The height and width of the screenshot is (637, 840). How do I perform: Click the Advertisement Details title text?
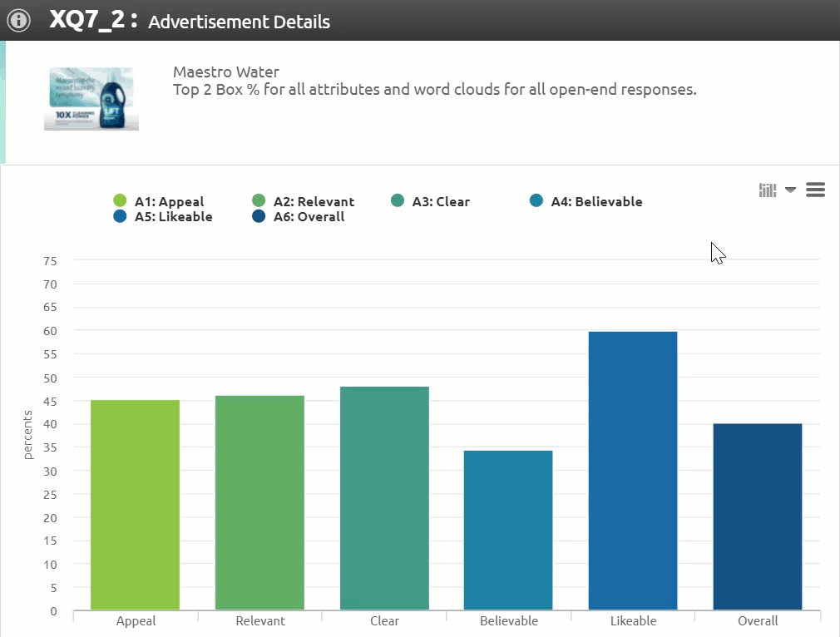[239, 22]
